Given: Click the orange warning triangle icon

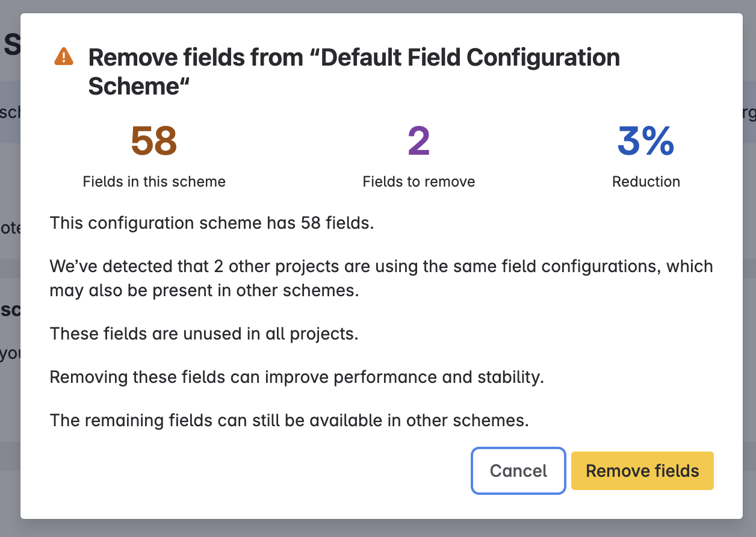Looking at the screenshot, I should pos(63,57).
